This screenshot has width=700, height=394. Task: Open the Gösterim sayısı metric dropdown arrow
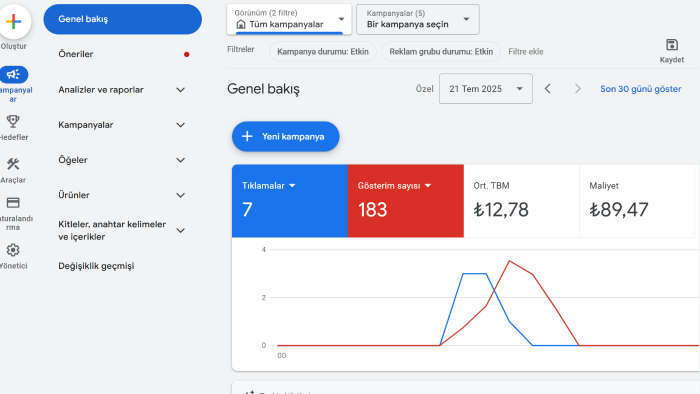click(428, 186)
